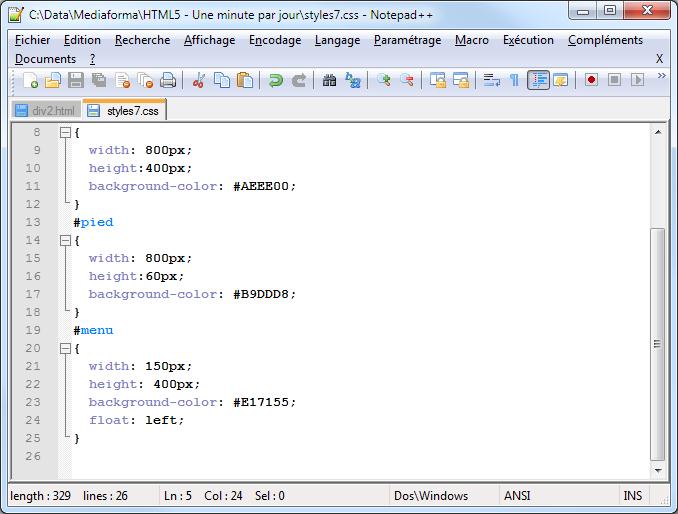678x514 pixels.
Task: Click the X close document button in menu bar
Action: [659, 59]
